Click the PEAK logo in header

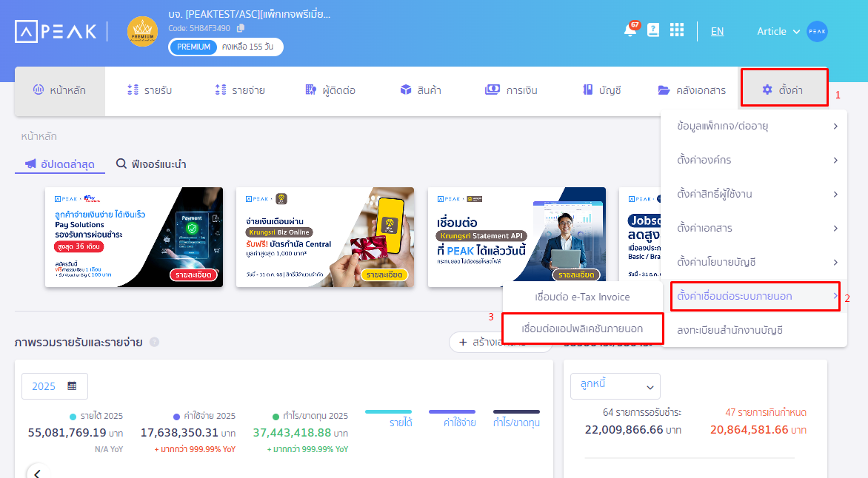[x=56, y=31]
